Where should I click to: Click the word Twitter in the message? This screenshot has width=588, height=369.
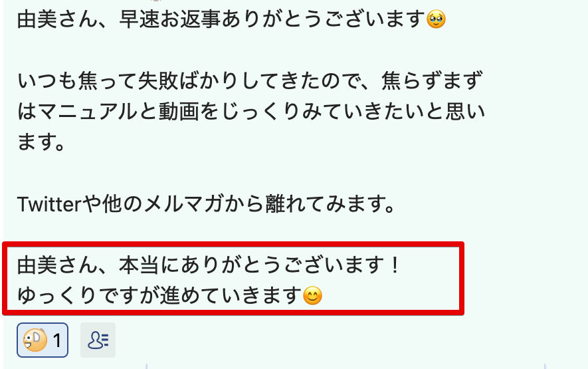point(50,204)
